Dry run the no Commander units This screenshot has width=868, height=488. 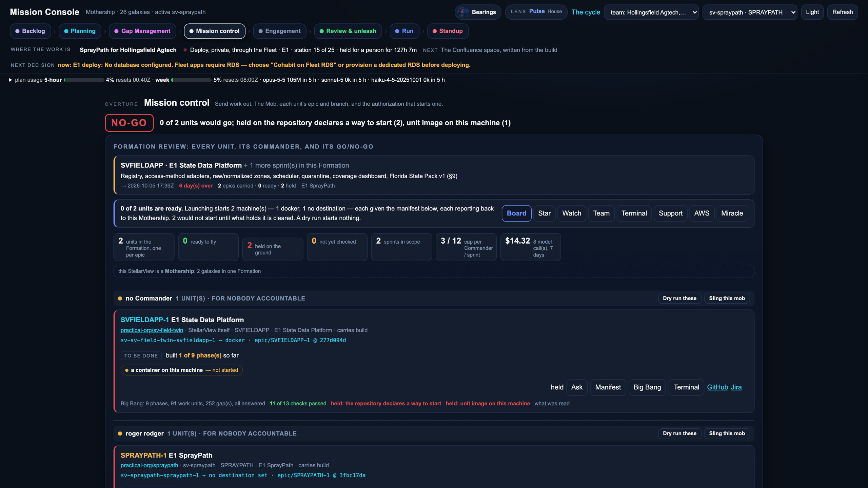(679, 299)
